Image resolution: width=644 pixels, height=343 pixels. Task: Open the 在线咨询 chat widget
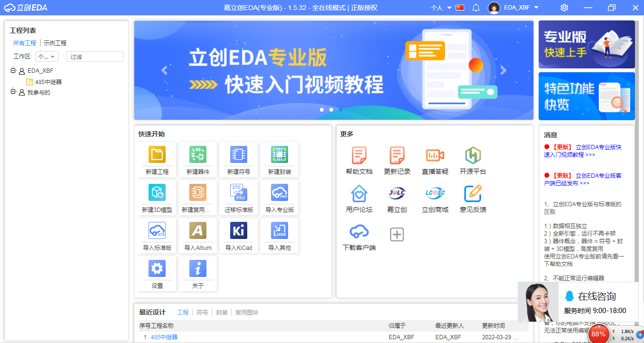[578, 302]
